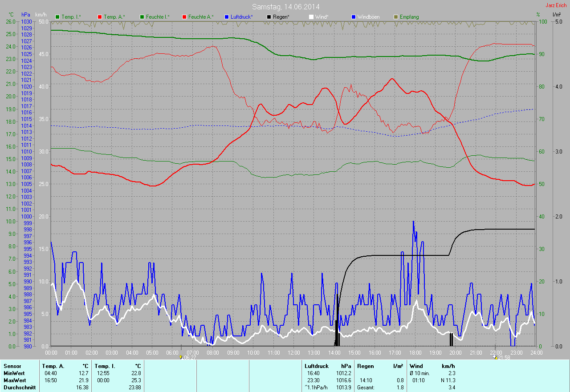Image resolution: width=570 pixels, height=392 pixels.
Task: Select the Temp. A. column header in table
Action: tap(53, 366)
